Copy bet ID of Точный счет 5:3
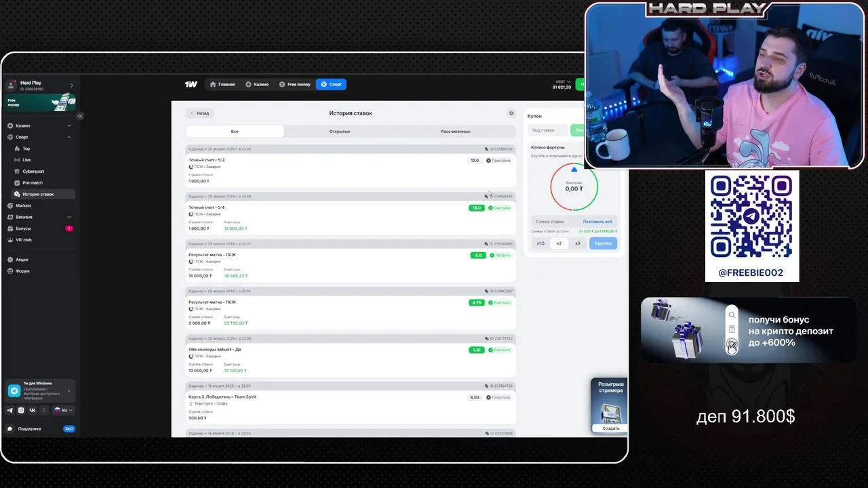Image resolution: width=868 pixels, height=488 pixels. tap(486, 149)
